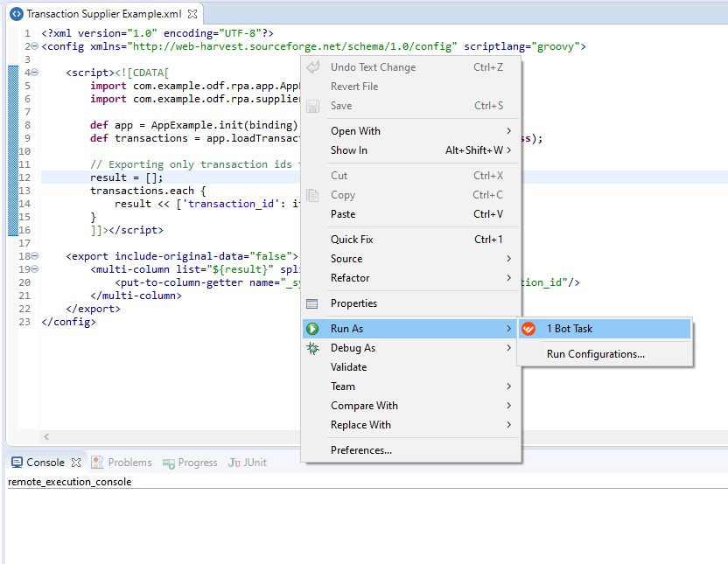The width and height of the screenshot is (728, 564).
Task: Select Run As in the context menu
Action: 410,329
